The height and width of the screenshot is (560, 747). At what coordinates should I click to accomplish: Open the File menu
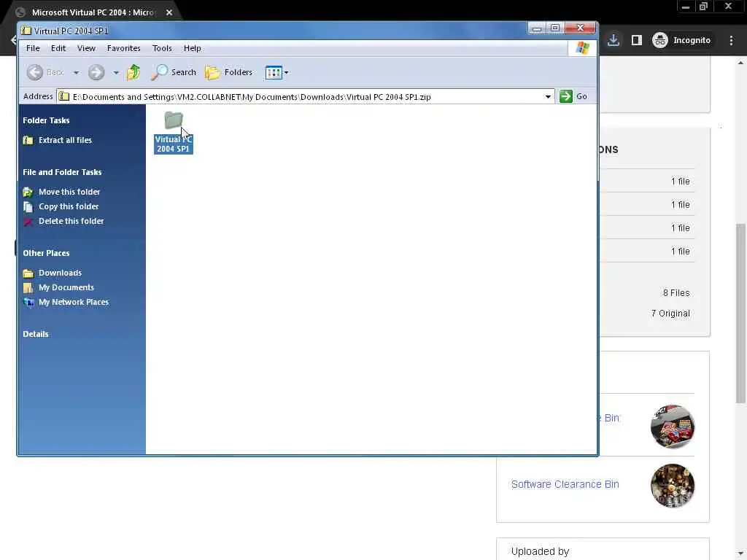click(33, 48)
